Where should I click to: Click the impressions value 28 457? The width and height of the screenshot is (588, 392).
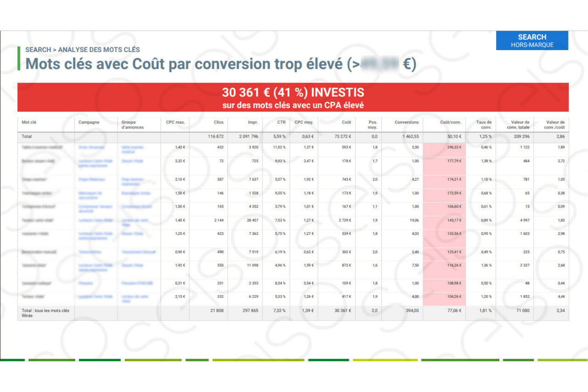(252, 220)
